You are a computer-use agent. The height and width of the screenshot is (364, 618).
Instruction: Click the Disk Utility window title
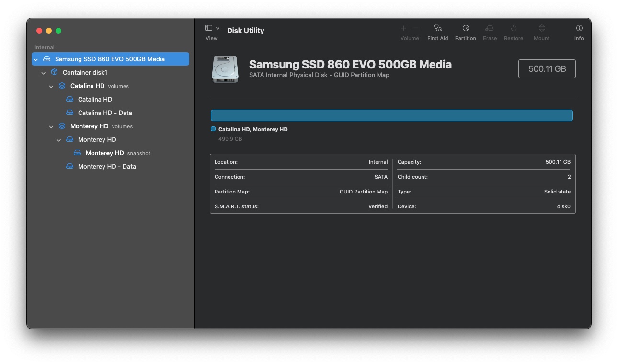[245, 30]
